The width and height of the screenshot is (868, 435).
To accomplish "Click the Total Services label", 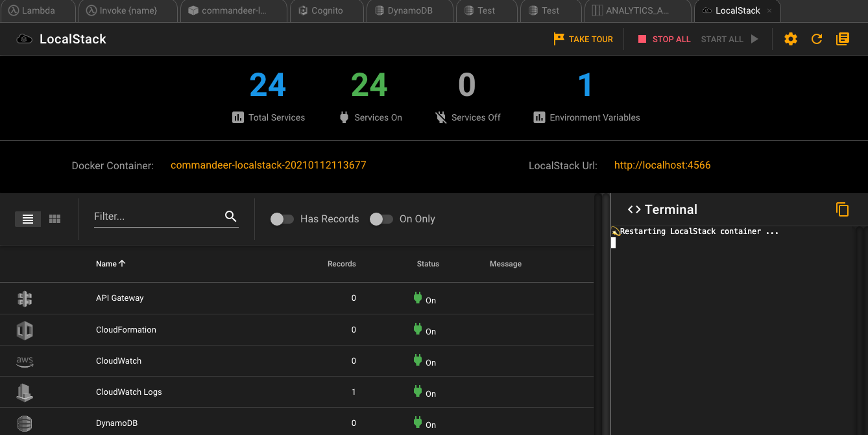I will pos(277,117).
